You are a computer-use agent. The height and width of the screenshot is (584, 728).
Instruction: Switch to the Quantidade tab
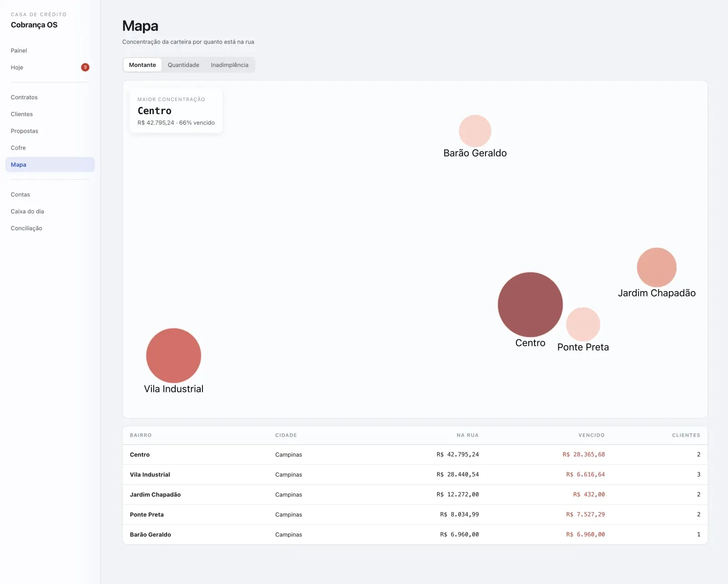[183, 65]
